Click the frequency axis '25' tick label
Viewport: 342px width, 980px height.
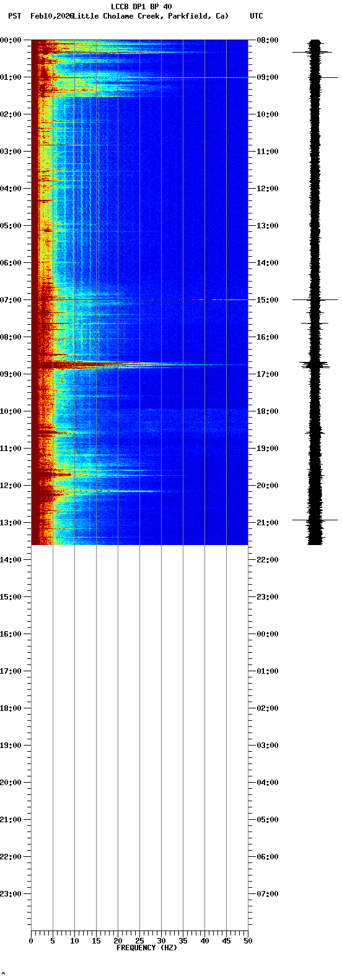tap(139, 941)
